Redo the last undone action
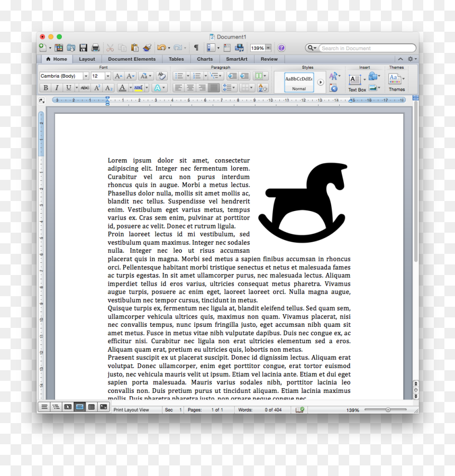The image size is (455, 476). [x=178, y=48]
